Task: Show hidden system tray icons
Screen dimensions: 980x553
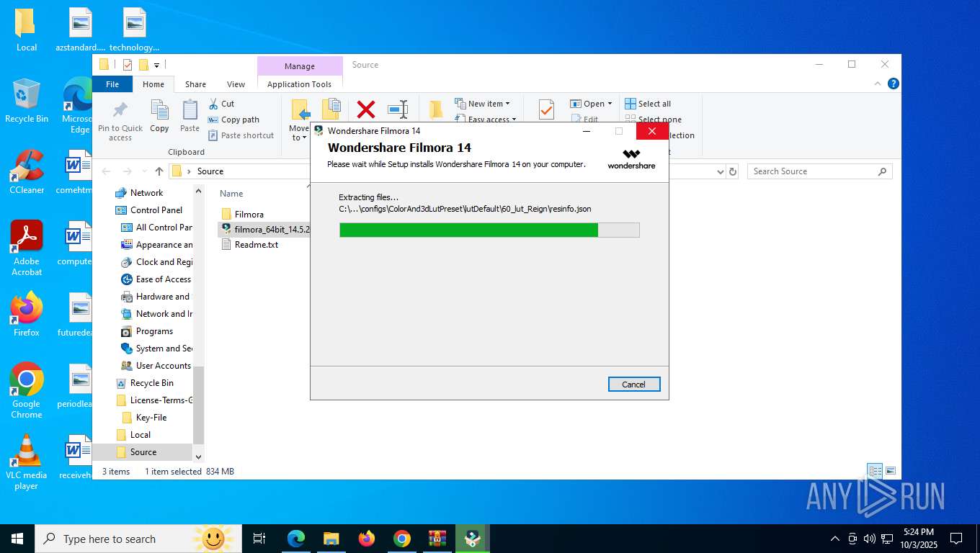Action: pos(835,539)
